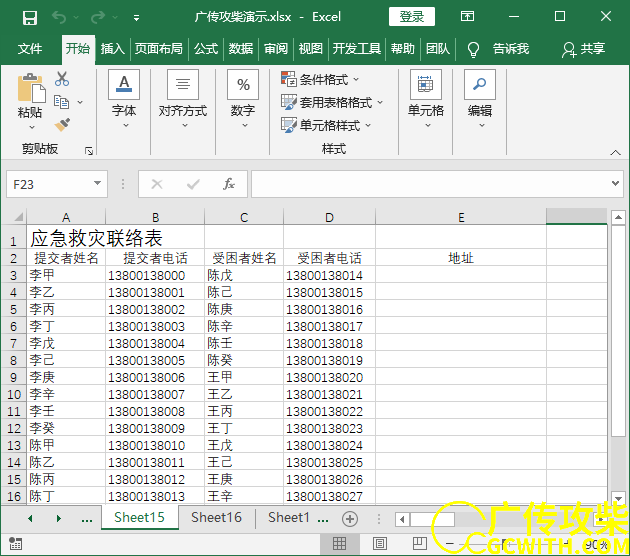Click the 共享 share button
Screen dimensions: 630x556
tap(583, 49)
